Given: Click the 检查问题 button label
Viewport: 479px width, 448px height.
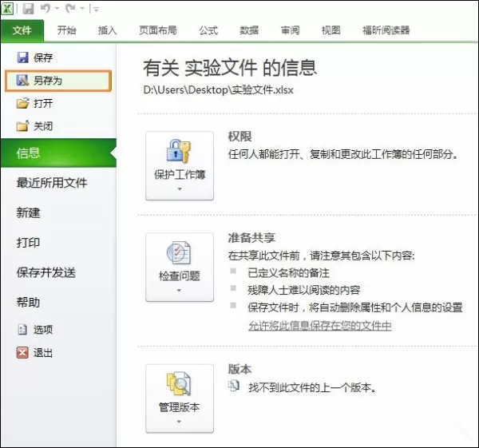Looking at the screenshot, I should coord(180,276).
